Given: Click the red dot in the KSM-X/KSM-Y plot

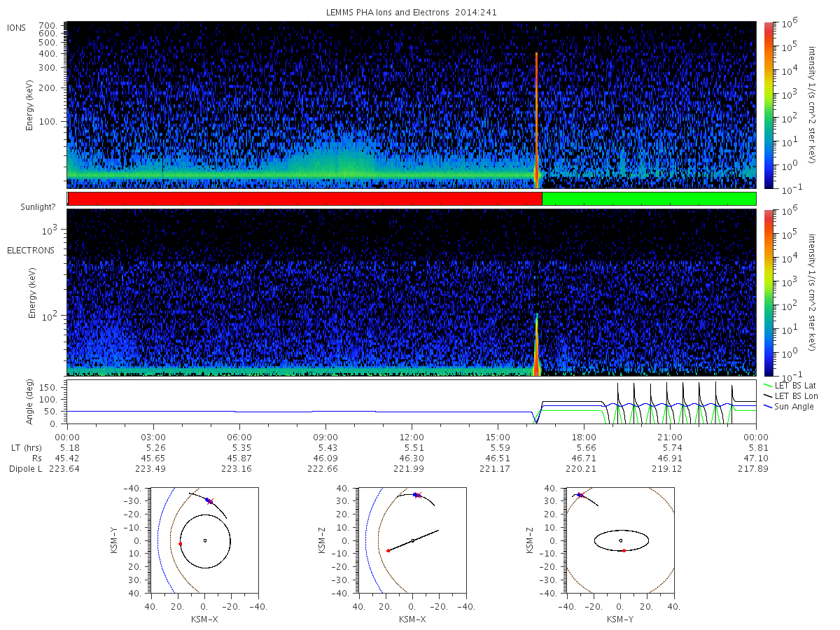Looking at the screenshot, I should [180, 544].
